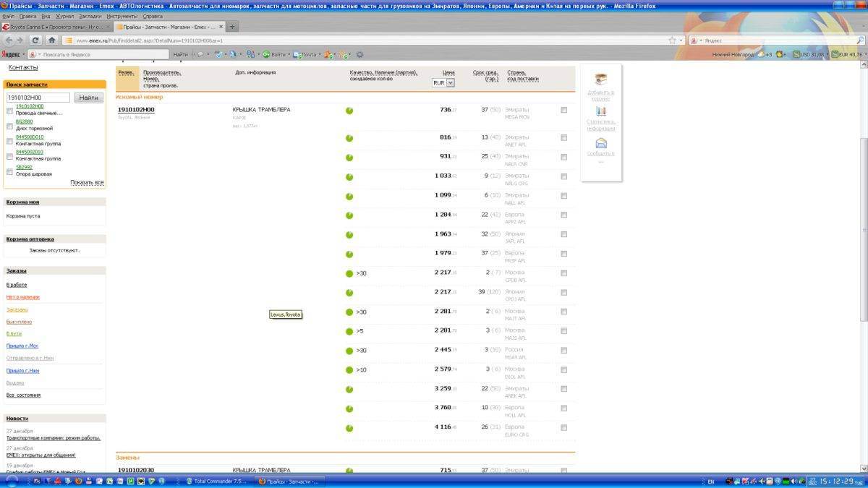Select the checkbox for the 2 579 Moscow offer
The image size is (868, 488).
click(564, 370)
